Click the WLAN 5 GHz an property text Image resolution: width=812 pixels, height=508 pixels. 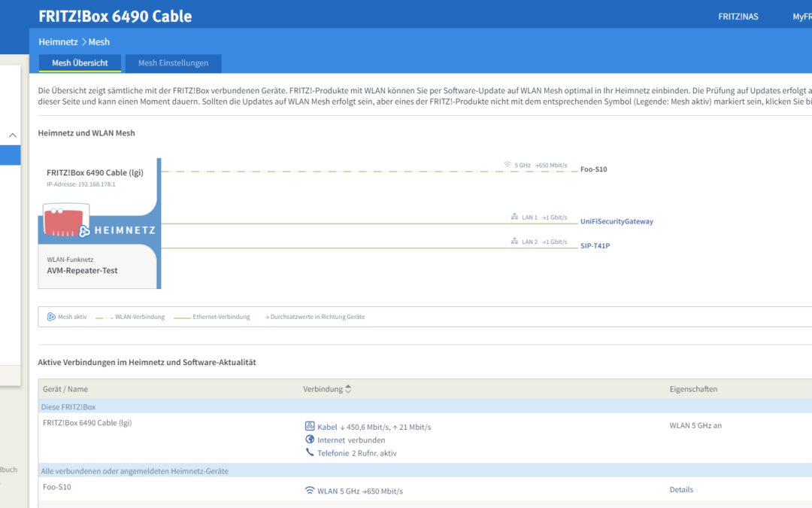click(695, 425)
